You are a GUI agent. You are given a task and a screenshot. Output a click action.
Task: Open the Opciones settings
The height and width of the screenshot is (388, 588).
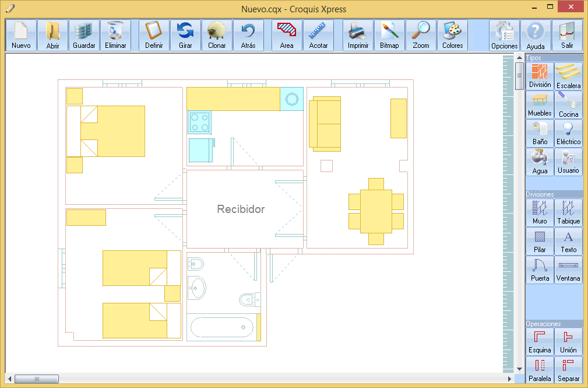tap(504, 36)
